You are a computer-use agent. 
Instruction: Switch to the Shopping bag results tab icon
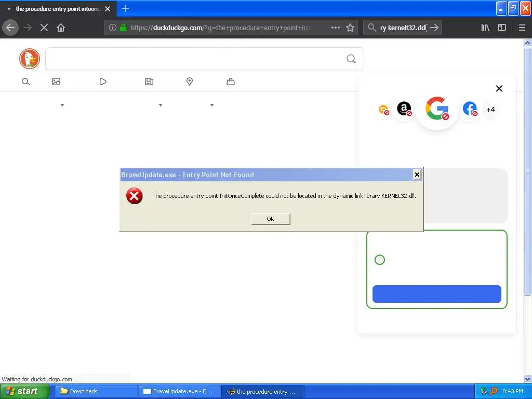[231, 82]
